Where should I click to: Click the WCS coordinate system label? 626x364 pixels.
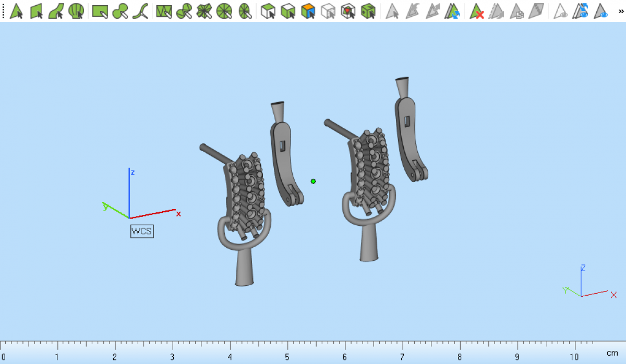tap(142, 231)
